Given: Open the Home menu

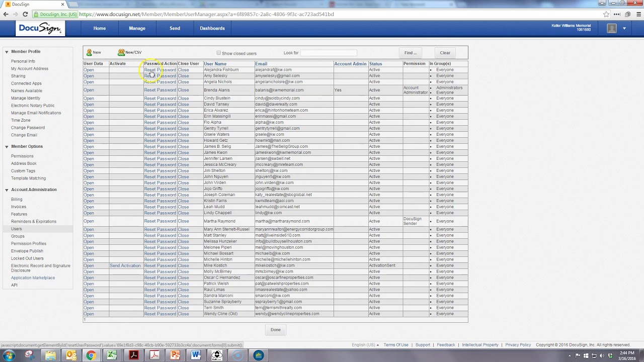Looking at the screenshot, I should (100, 28).
